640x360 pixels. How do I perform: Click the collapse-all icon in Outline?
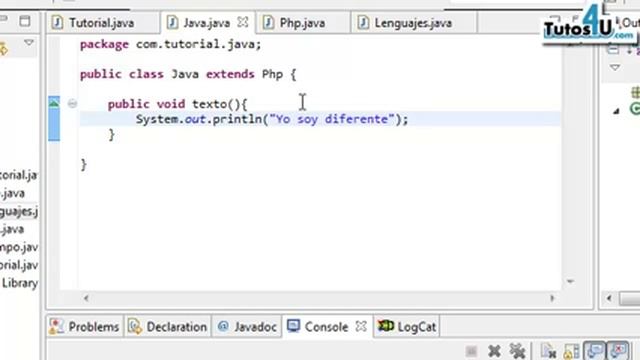[x=613, y=50]
